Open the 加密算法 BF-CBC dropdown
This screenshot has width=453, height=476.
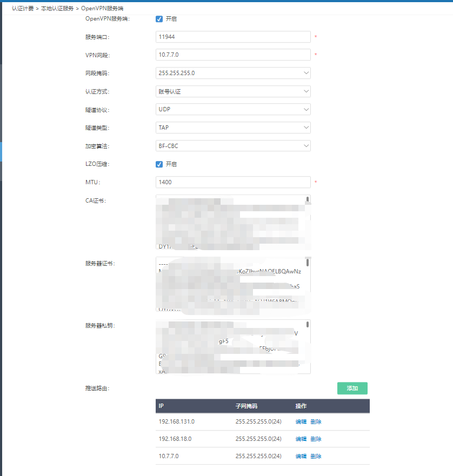coord(233,146)
